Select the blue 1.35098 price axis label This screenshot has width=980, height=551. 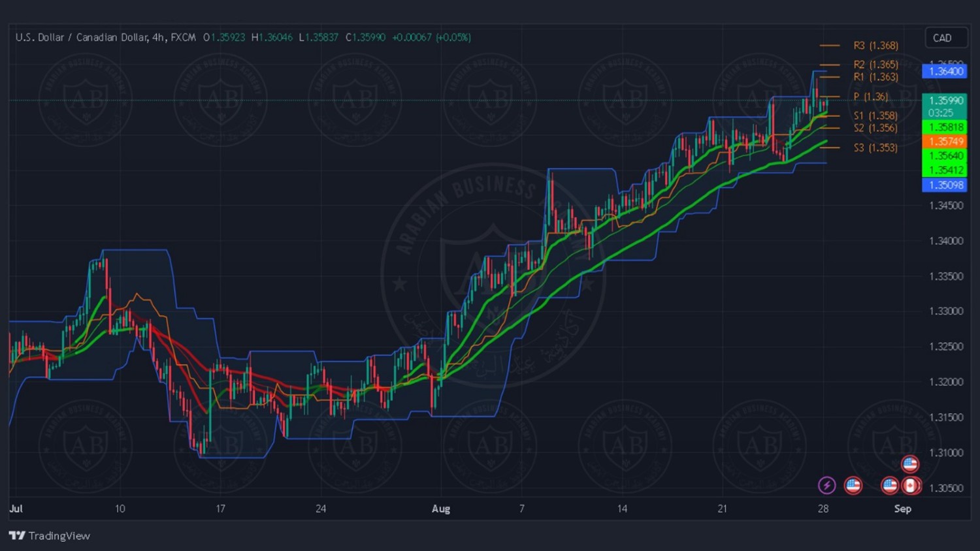(x=944, y=185)
